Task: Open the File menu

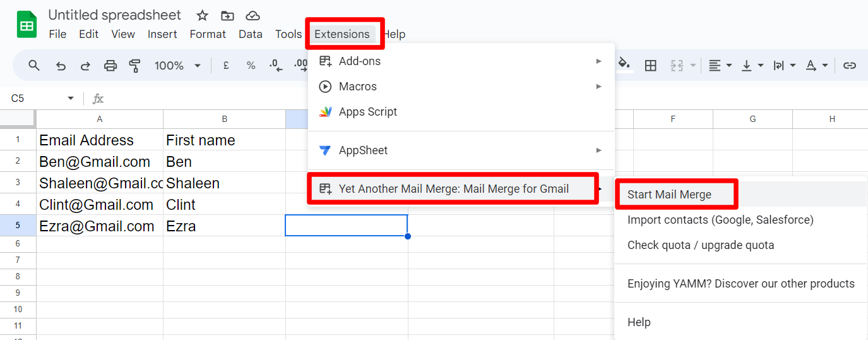Action: (x=57, y=34)
